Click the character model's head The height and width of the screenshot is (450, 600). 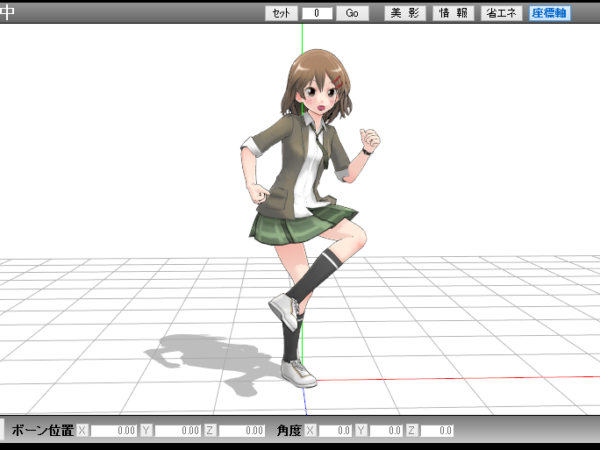[x=317, y=84]
